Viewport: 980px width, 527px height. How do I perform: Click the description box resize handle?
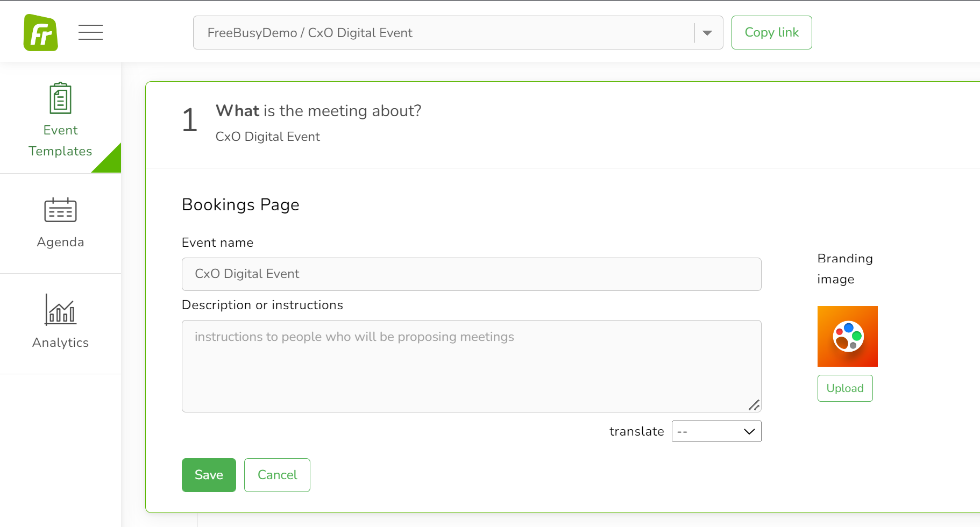point(754,405)
